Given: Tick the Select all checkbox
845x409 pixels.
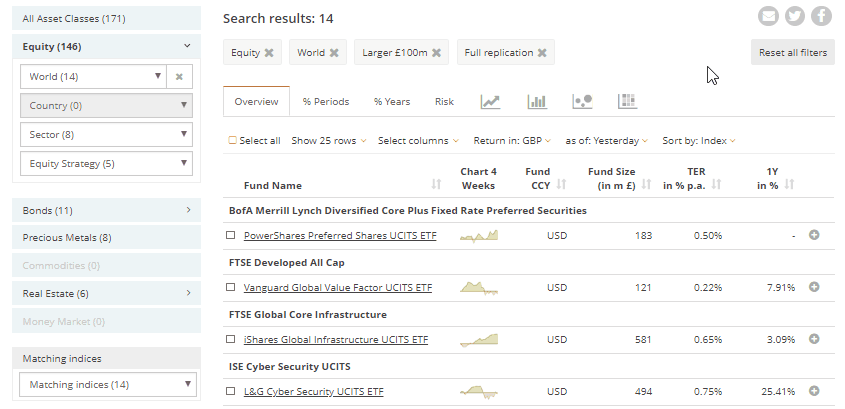Looking at the screenshot, I should [x=233, y=141].
